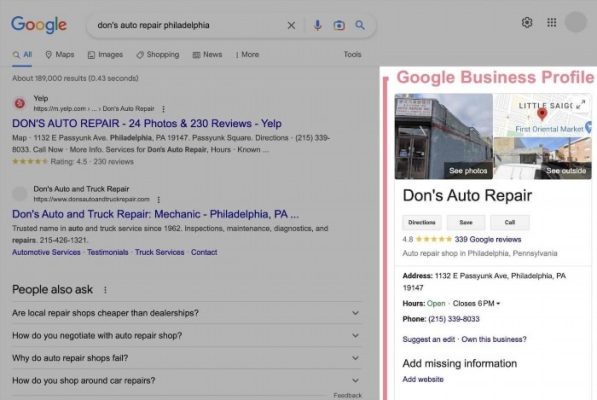Viewport: 597px width, 400px height.
Task: Open the Tools option
Action: click(x=352, y=54)
